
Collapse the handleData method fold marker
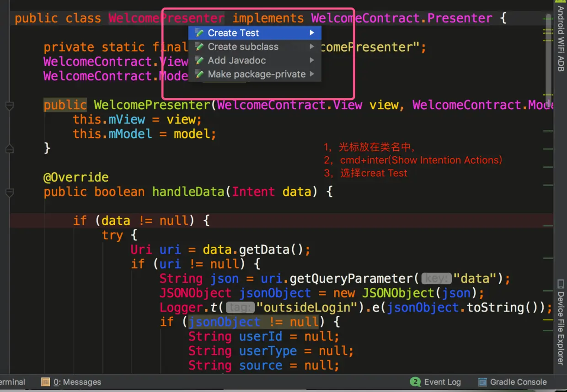click(x=9, y=192)
